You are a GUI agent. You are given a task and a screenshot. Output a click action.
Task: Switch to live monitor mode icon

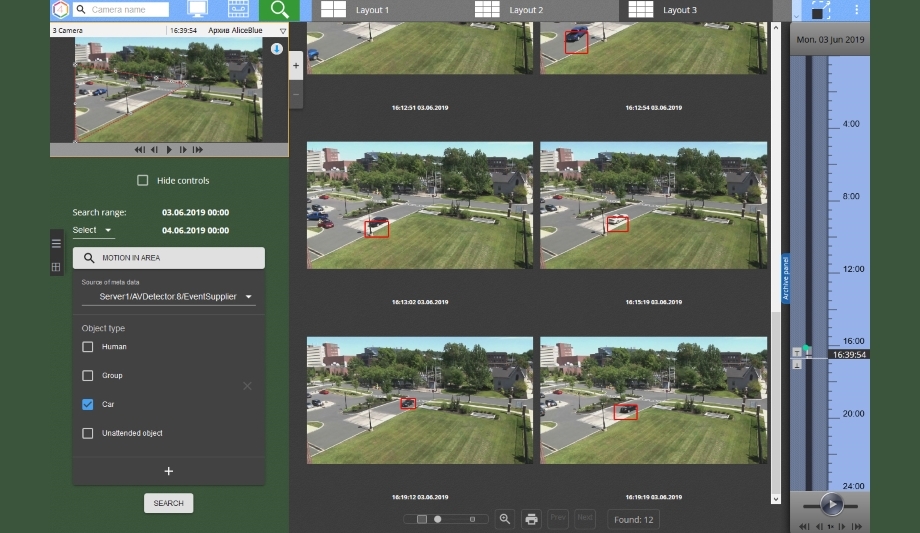pyautogui.click(x=197, y=9)
